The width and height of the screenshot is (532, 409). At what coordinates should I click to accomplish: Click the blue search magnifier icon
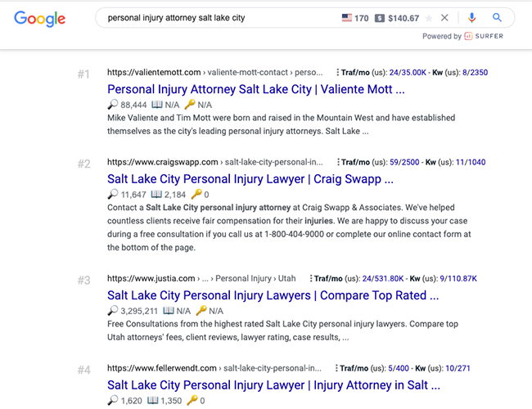(x=498, y=17)
